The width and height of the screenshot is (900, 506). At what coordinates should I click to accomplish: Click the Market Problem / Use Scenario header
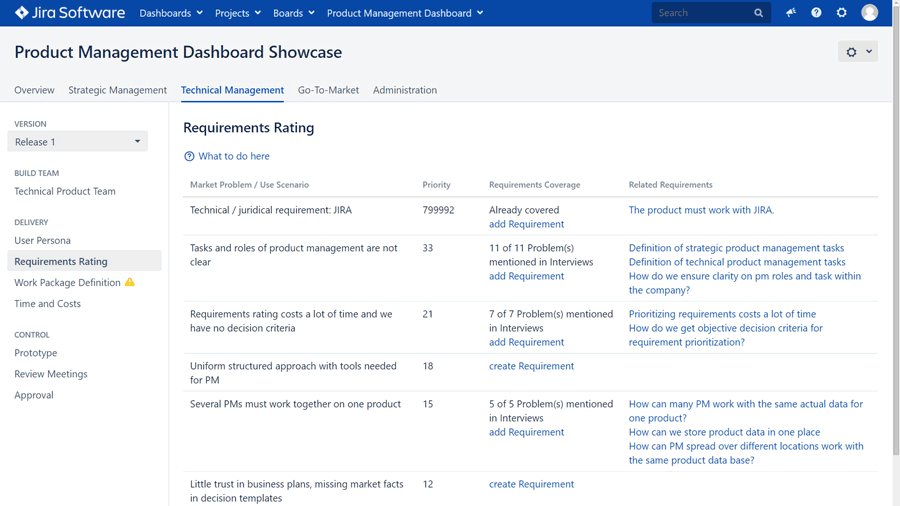[249, 185]
